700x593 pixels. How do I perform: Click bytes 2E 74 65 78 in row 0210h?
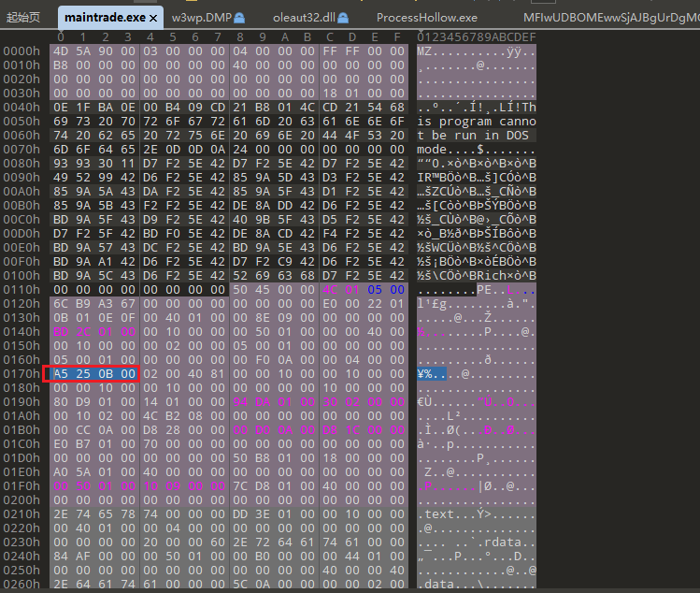pos(94,513)
